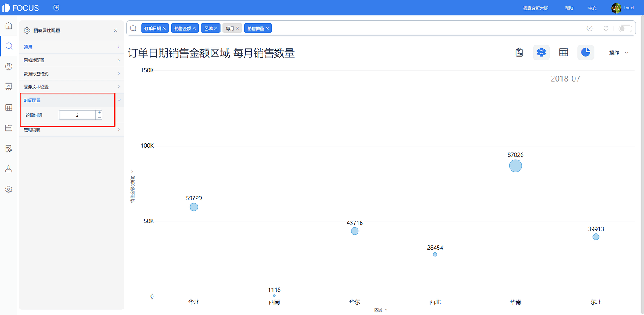Click the louxl user avatar
The height and width of the screenshot is (315, 644).
[x=616, y=8]
